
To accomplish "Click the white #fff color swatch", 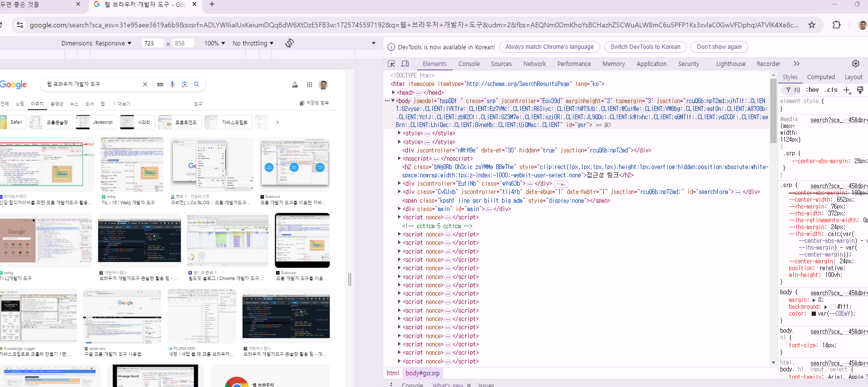I will (x=833, y=307).
